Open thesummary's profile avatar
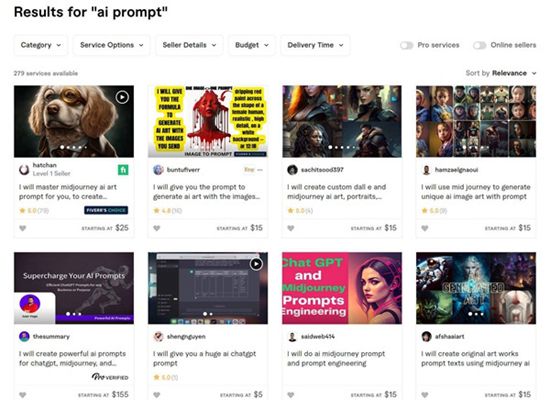Screen dimensions: 550x400 [24, 336]
